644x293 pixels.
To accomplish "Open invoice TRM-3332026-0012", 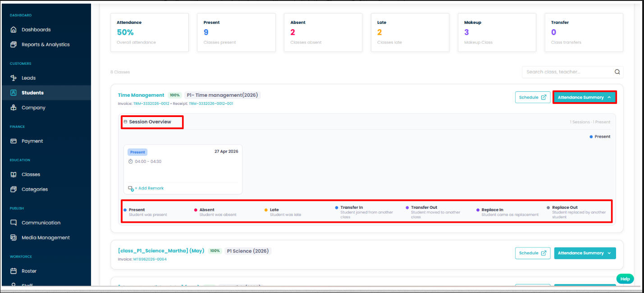I will pos(151,104).
